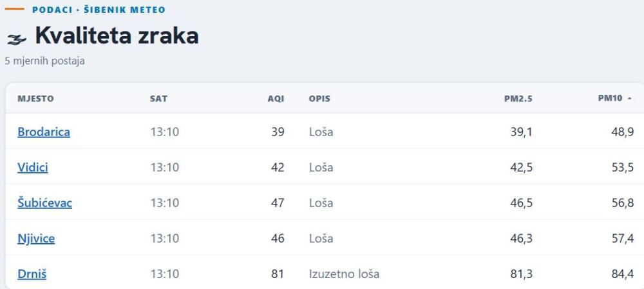Click the Kvaliteta zraka page heading
Viewport: 644px width, 289px height.
pos(117,36)
